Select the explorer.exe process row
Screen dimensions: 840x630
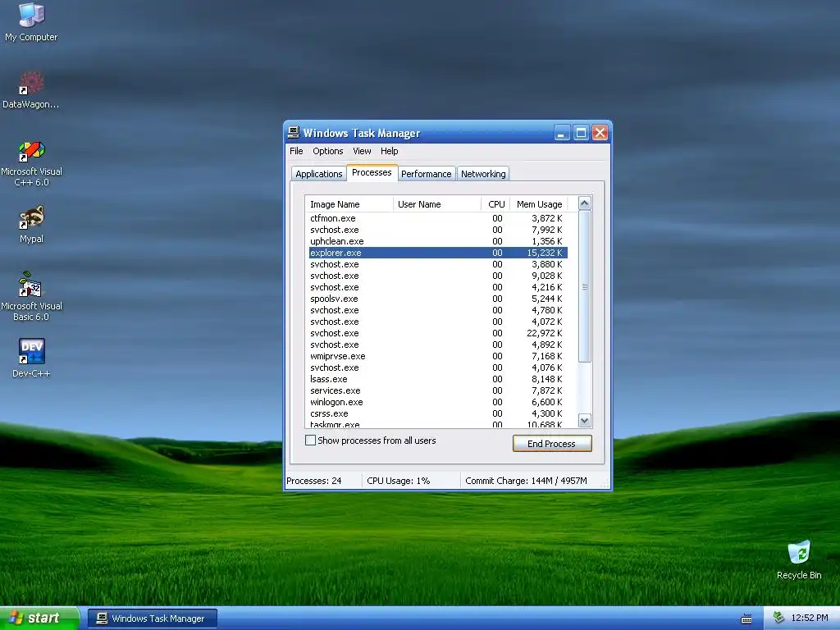click(x=438, y=253)
